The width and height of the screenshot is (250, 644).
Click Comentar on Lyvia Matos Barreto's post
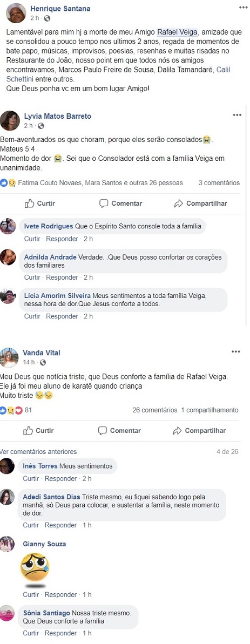point(121,204)
